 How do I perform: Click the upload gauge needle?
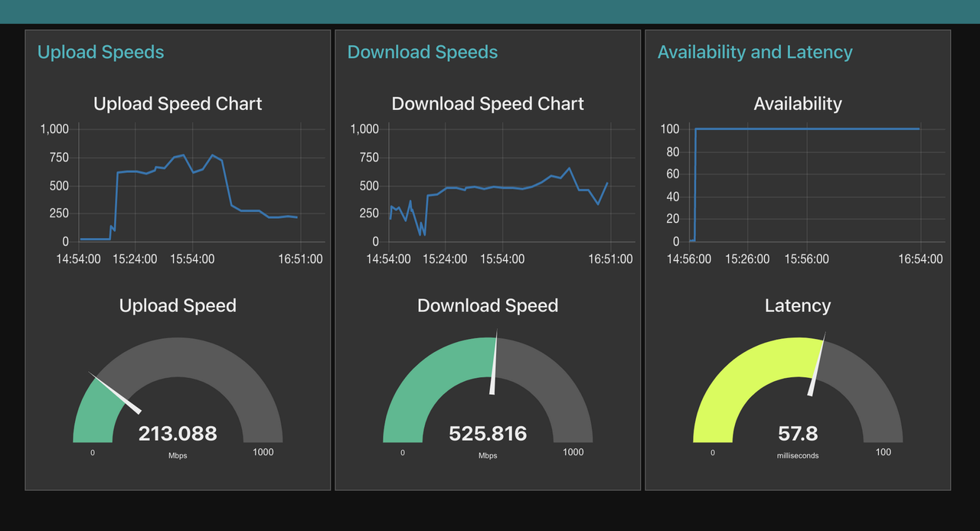116,392
